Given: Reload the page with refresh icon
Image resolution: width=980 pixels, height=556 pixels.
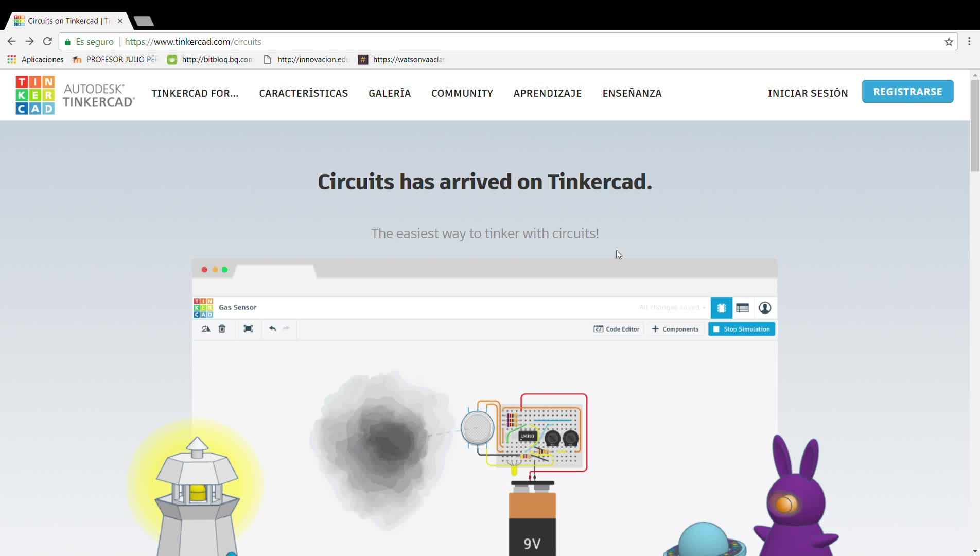Looking at the screenshot, I should coord(47,41).
